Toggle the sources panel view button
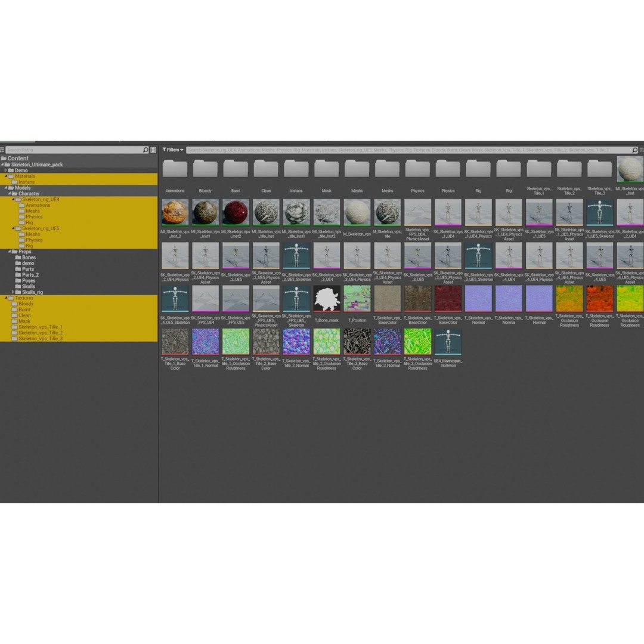The width and height of the screenshot is (644, 644). 2,150
